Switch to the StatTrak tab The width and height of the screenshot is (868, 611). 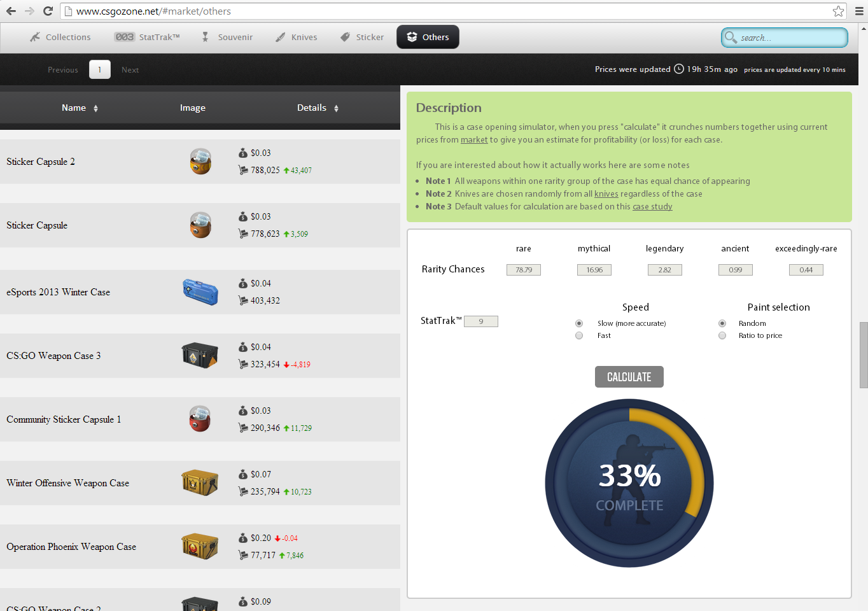[147, 37]
